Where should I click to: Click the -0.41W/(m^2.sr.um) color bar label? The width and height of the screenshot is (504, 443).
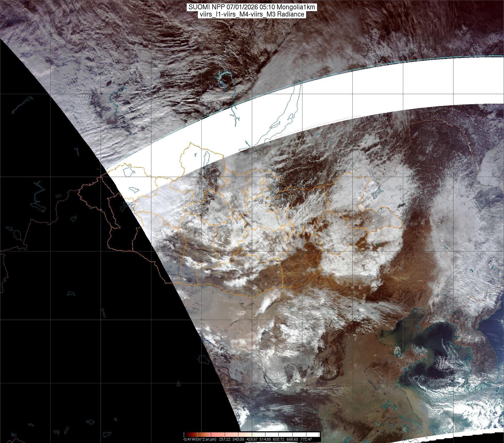(x=199, y=439)
